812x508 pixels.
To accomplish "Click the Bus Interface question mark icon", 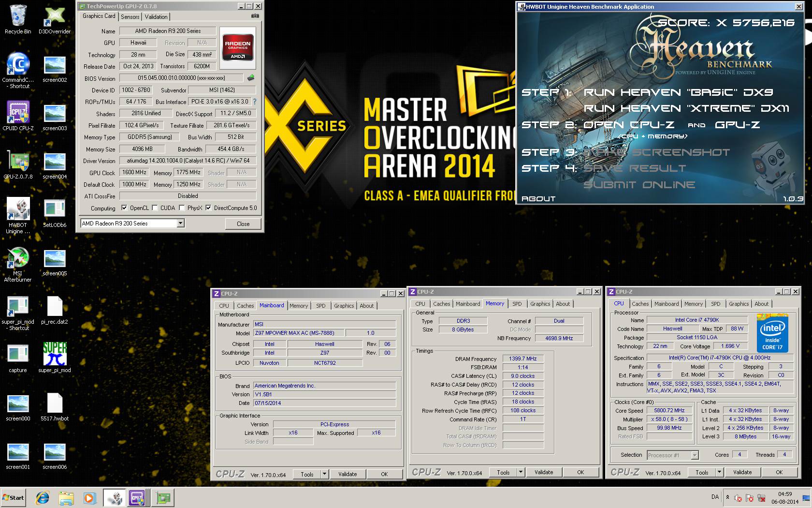I will click(x=255, y=102).
